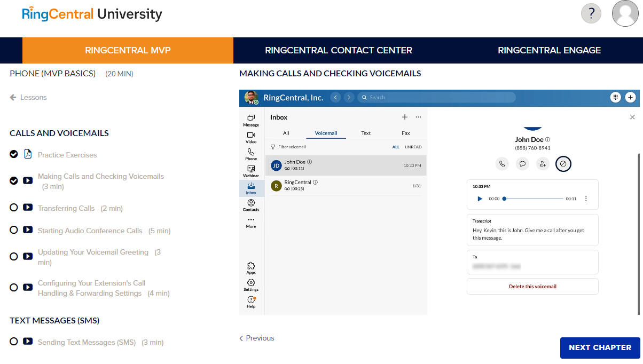Open Practice Exercises lesson

tap(67, 155)
